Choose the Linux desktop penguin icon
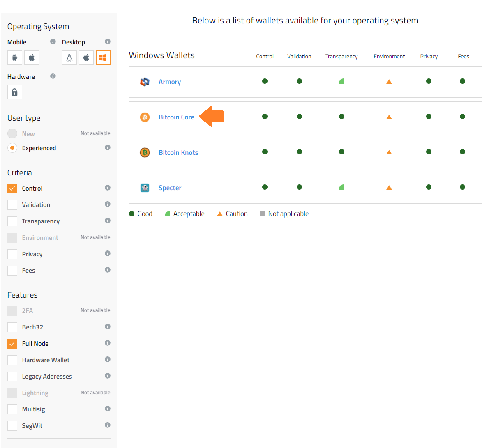482x448 pixels. [69, 58]
